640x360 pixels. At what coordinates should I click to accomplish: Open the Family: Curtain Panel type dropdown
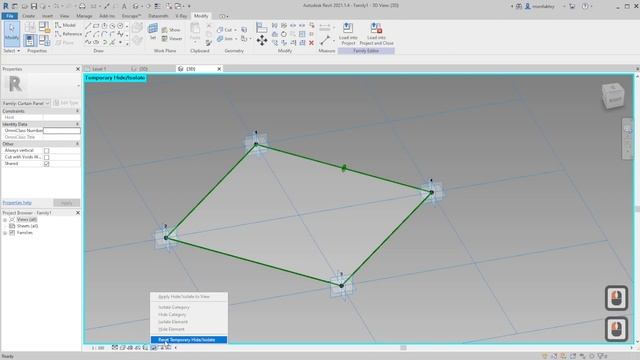(26, 103)
